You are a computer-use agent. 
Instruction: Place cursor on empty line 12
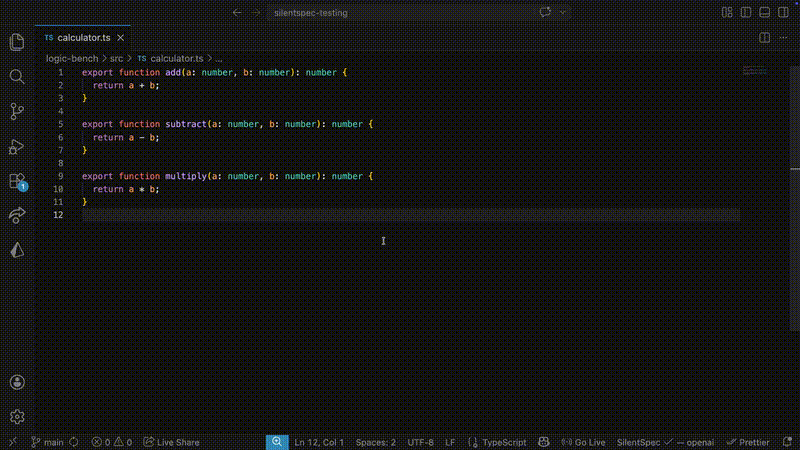[x=411, y=215]
